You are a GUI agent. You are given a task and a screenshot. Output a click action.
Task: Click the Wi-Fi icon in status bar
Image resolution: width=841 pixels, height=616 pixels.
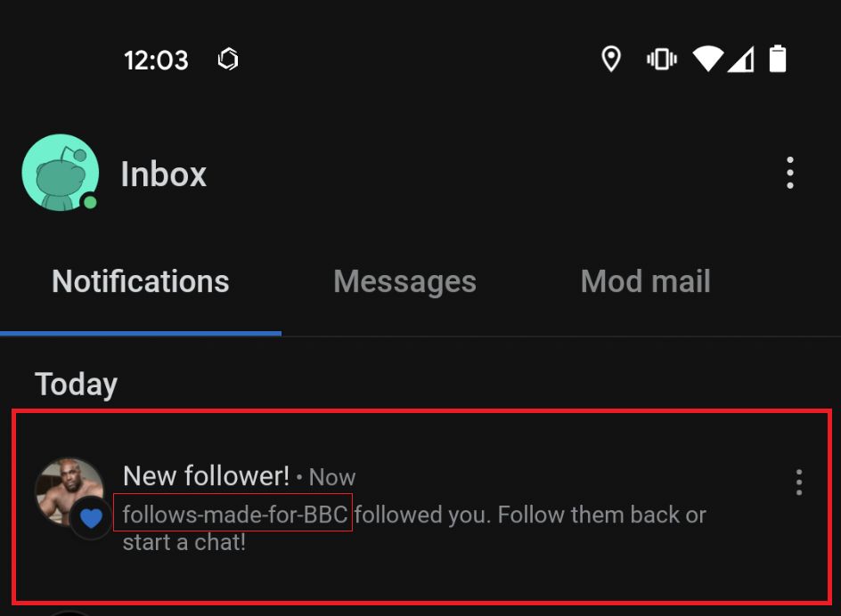click(708, 59)
